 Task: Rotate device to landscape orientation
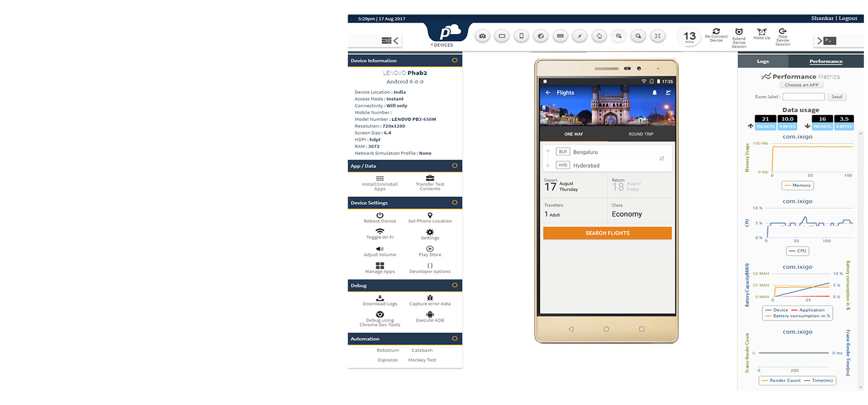(502, 36)
